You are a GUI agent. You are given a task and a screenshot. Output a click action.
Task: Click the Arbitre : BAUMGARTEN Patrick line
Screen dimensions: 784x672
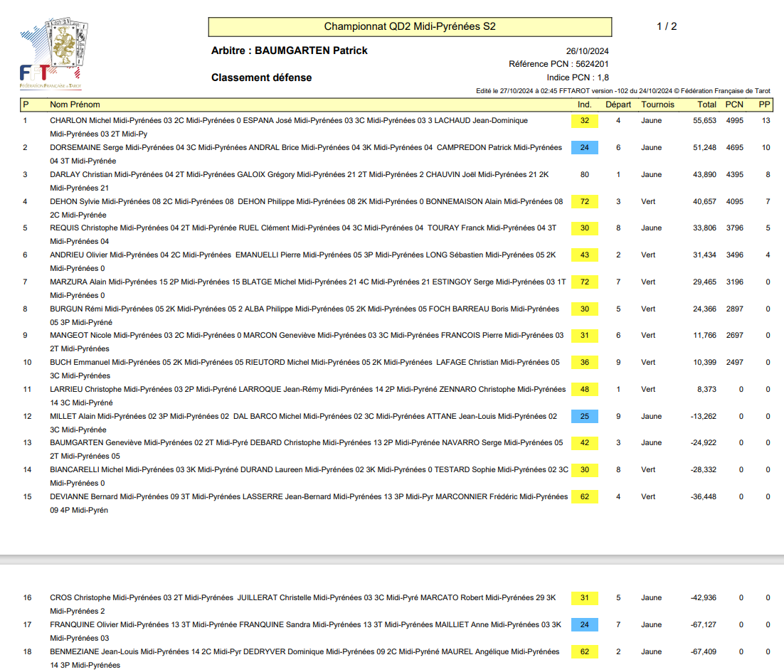pyautogui.click(x=289, y=50)
